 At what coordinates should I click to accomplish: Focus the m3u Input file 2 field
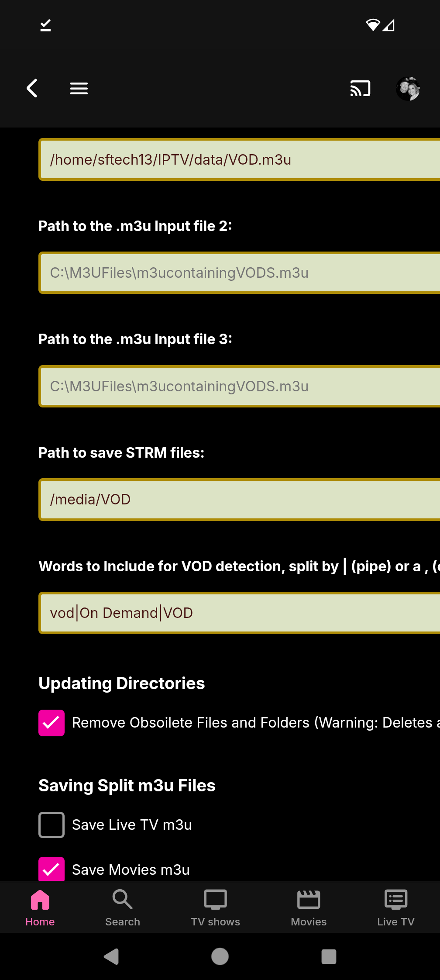[x=239, y=273]
